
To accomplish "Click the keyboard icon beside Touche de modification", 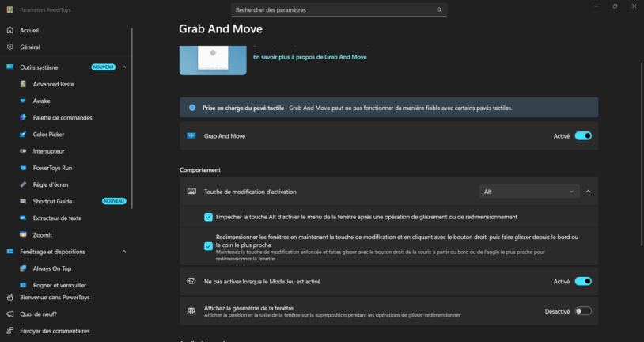I will point(191,192).
